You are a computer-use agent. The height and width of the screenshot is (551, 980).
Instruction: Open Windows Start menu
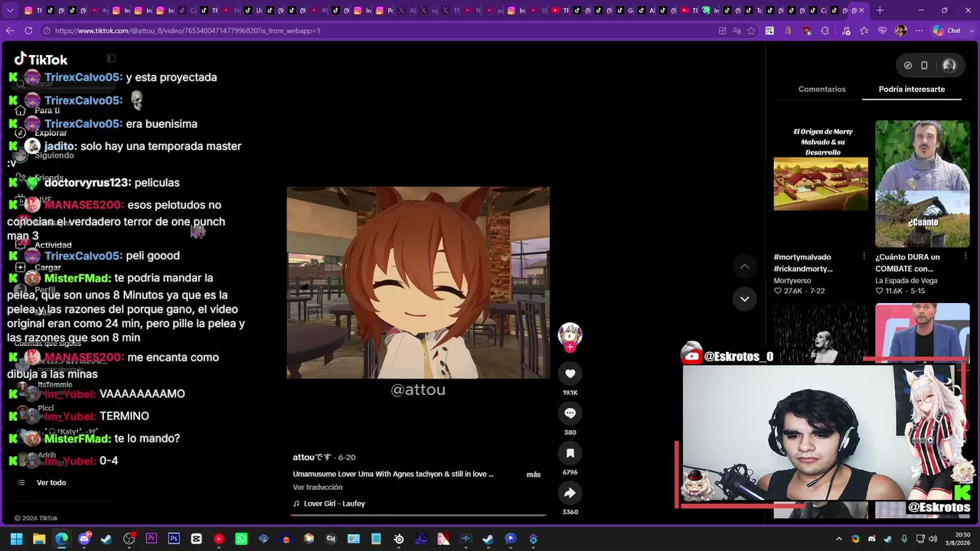16,539
